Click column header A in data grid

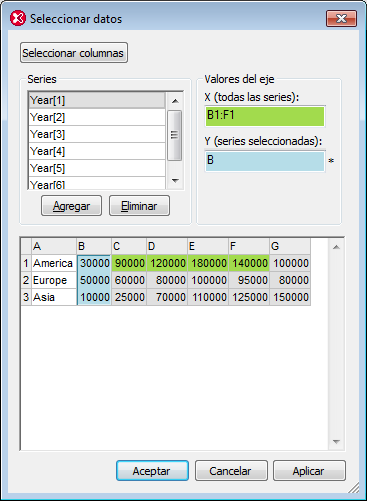[54, 246]
